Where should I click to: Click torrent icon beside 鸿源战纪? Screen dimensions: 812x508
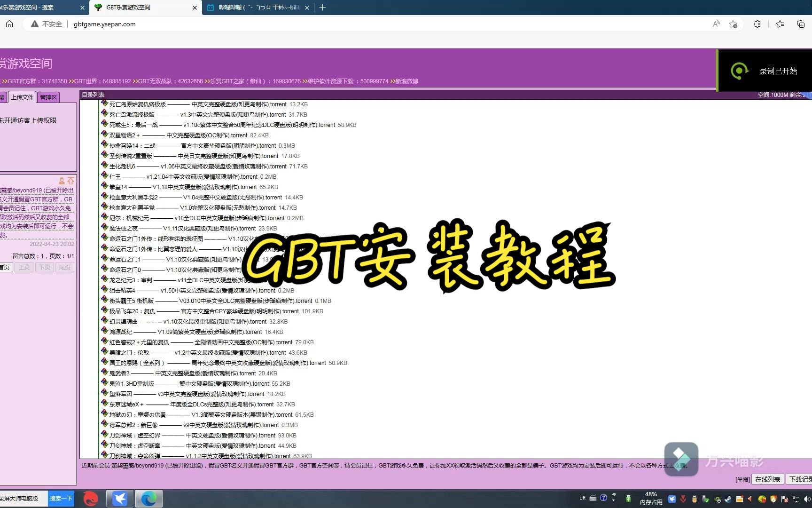(x=104, y=331)
